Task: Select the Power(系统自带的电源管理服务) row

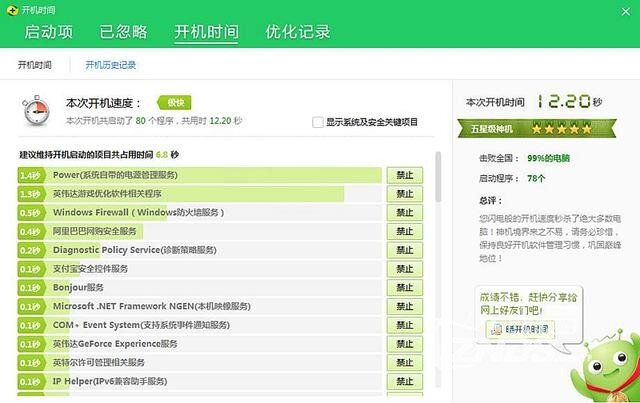Action: 199,175
